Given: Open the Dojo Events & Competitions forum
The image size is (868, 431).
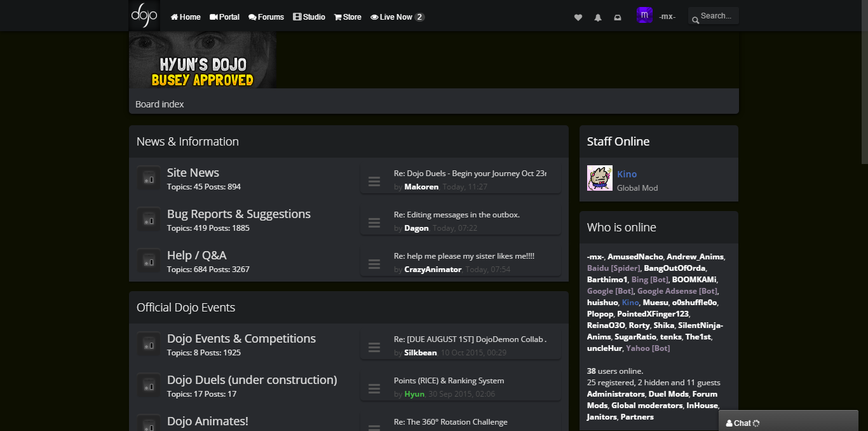Looking at the screenshot, I should [x=241, y=339].
